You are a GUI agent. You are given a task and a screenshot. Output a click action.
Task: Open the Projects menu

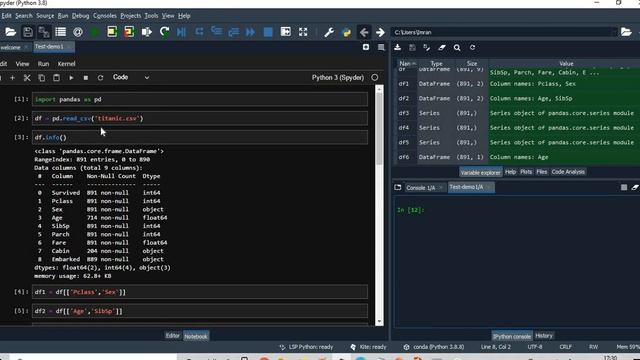click(131, 16)
